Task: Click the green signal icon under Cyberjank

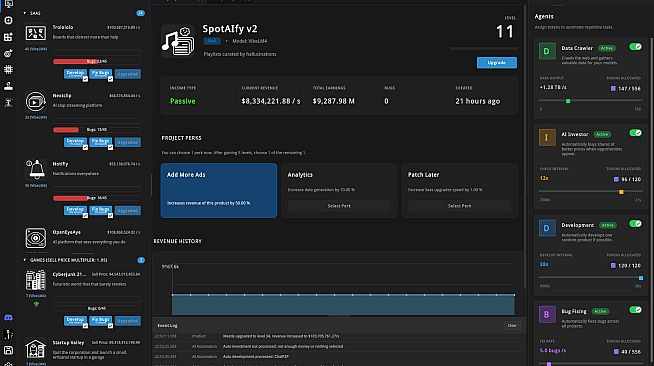Action: click(x=36, y=304)
